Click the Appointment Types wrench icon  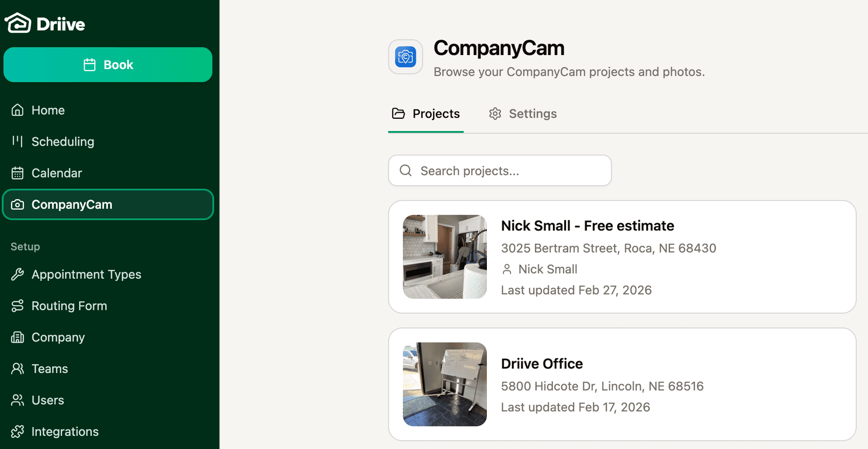[x=18, y=274]
